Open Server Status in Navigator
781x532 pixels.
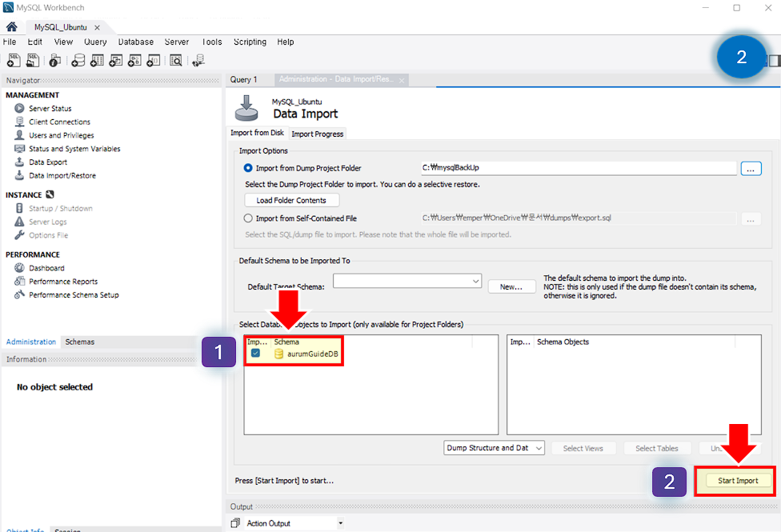coord(50,108)
